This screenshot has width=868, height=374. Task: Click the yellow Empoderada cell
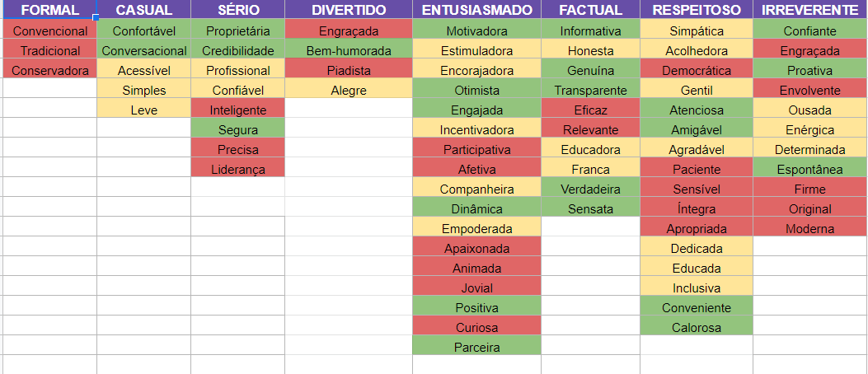click(476, 229)
